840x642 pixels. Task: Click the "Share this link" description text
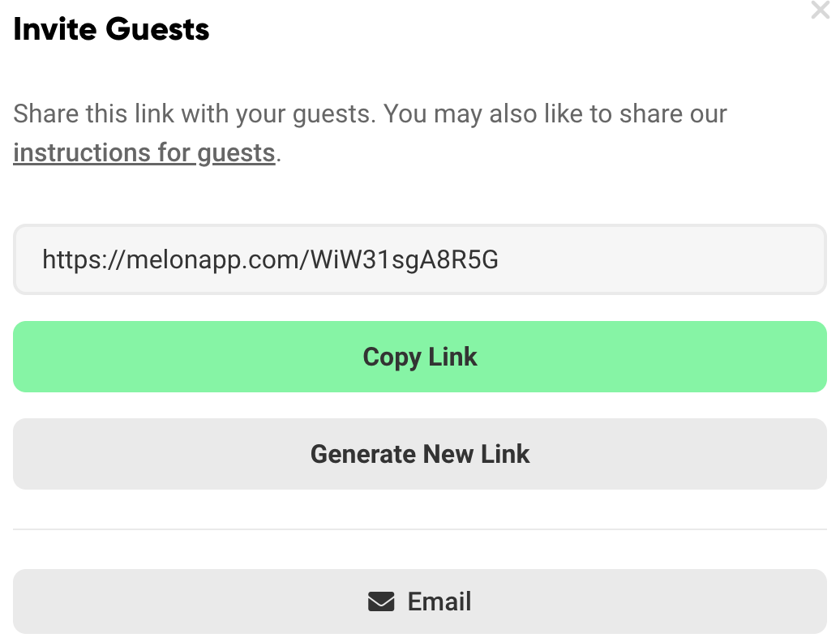coord(370,113)
